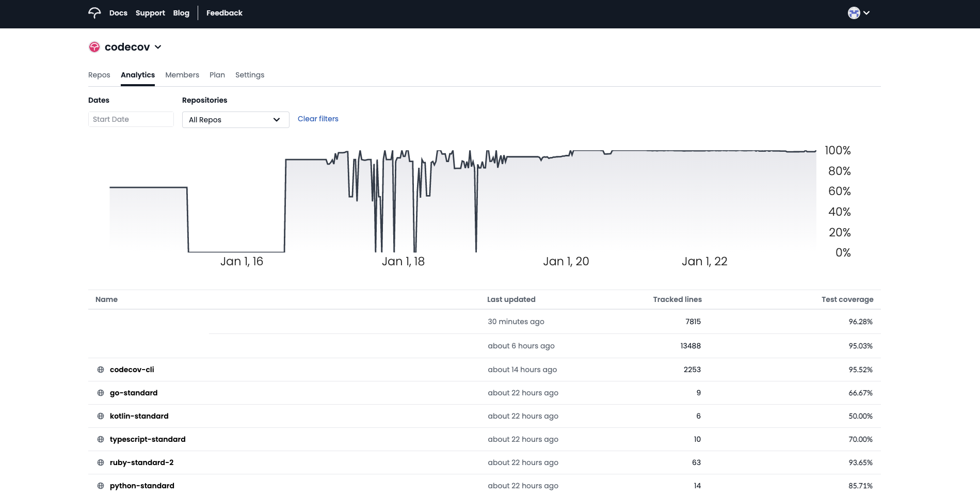This screenshot has height=495, width=980.
Task: Click globe icon beside typescript-standard
Action: click(x=101, y=439)
